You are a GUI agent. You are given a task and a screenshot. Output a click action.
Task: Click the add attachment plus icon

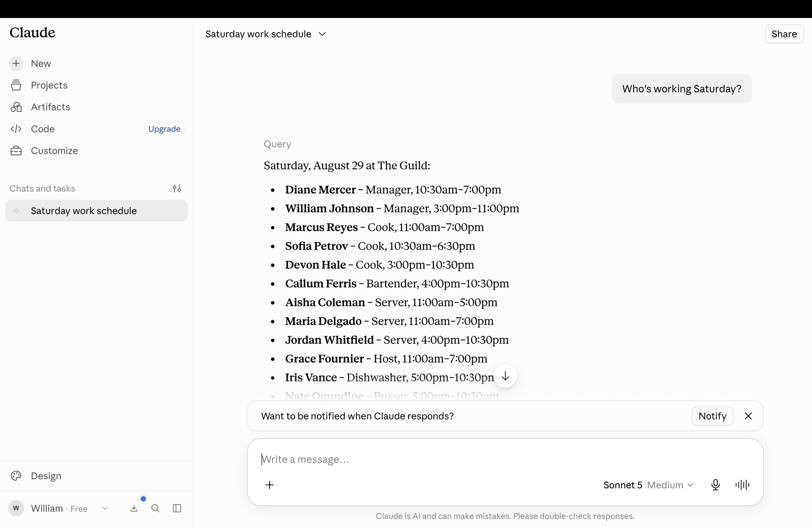(270, 485)
